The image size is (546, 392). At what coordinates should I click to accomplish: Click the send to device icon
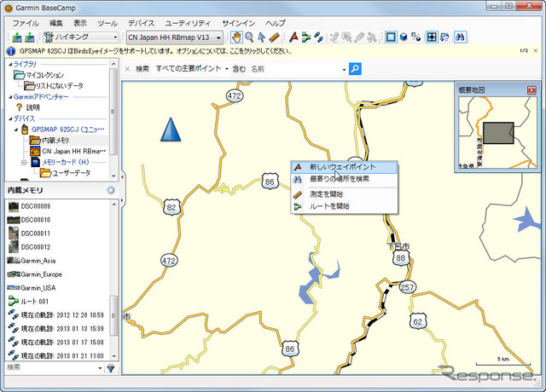pos(17,37)
